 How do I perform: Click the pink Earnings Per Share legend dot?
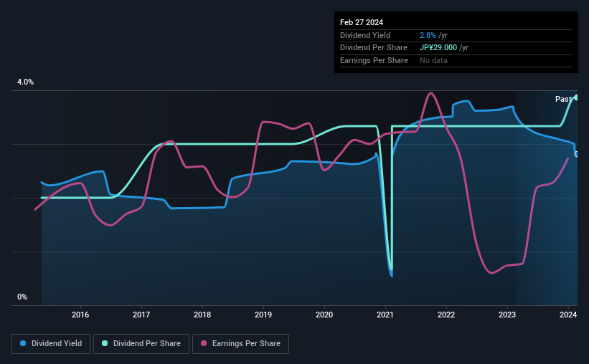coord(204,343)
